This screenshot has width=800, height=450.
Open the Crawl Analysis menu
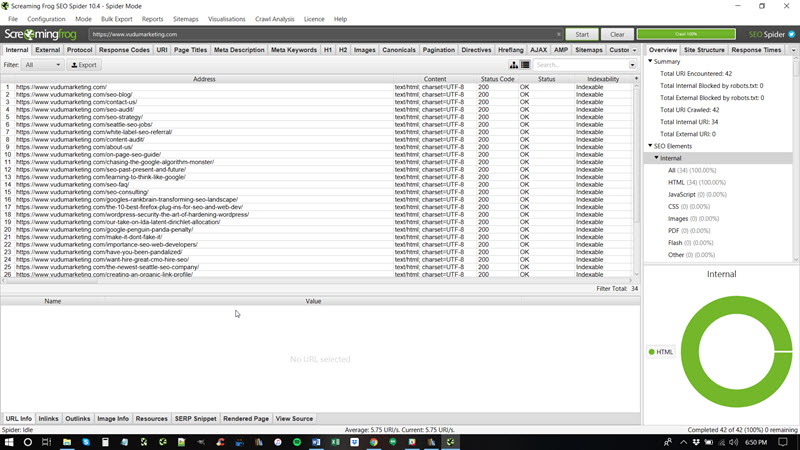[274, 19]
